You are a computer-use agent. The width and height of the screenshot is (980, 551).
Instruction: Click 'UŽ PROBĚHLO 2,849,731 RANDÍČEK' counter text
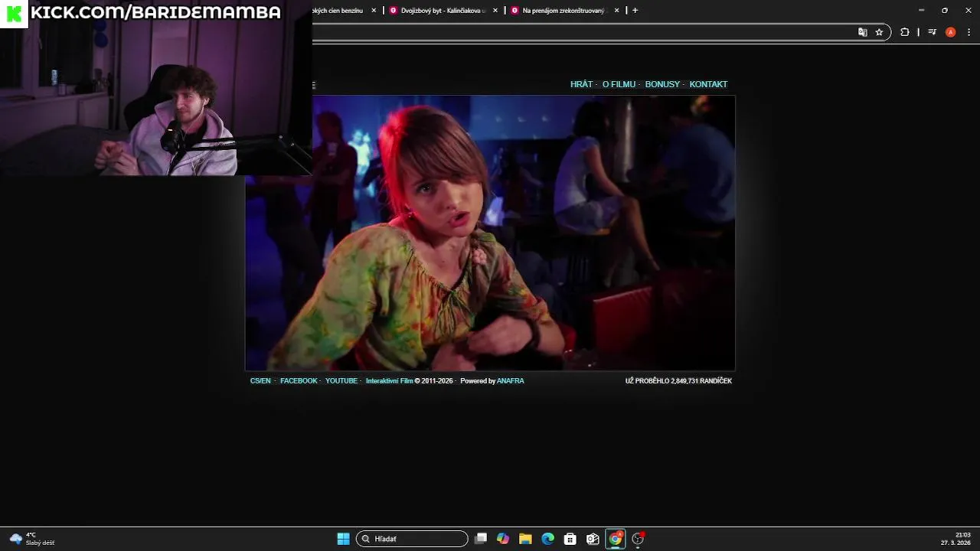[x=678, y=380]
